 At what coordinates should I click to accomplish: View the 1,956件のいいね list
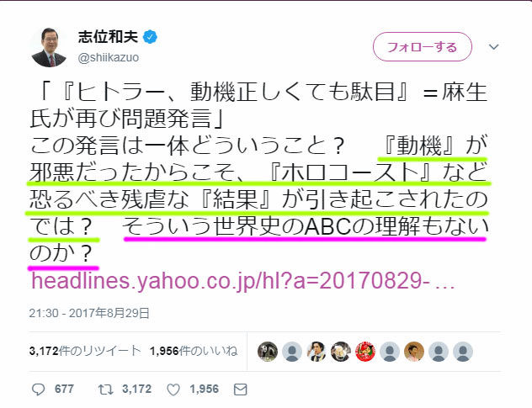194,351
